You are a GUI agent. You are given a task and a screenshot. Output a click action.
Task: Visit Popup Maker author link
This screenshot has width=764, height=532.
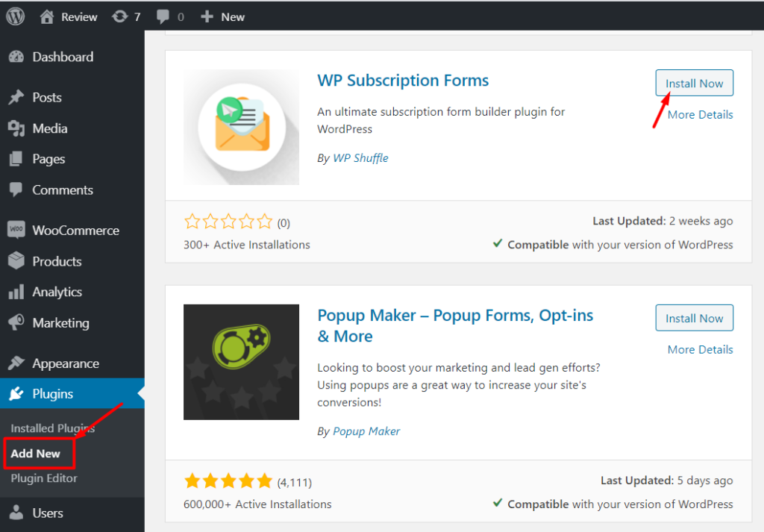coord(366,431)
